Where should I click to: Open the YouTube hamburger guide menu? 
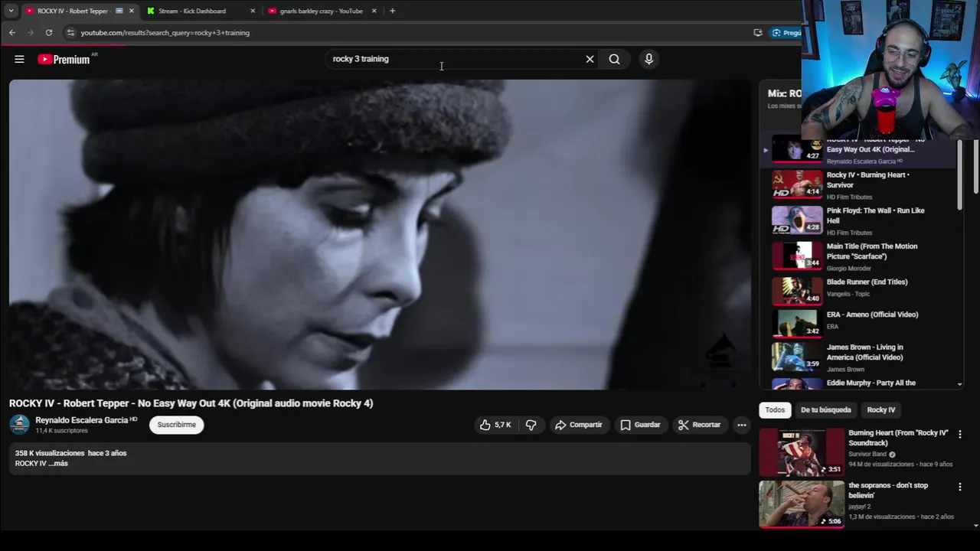point(19,59)
